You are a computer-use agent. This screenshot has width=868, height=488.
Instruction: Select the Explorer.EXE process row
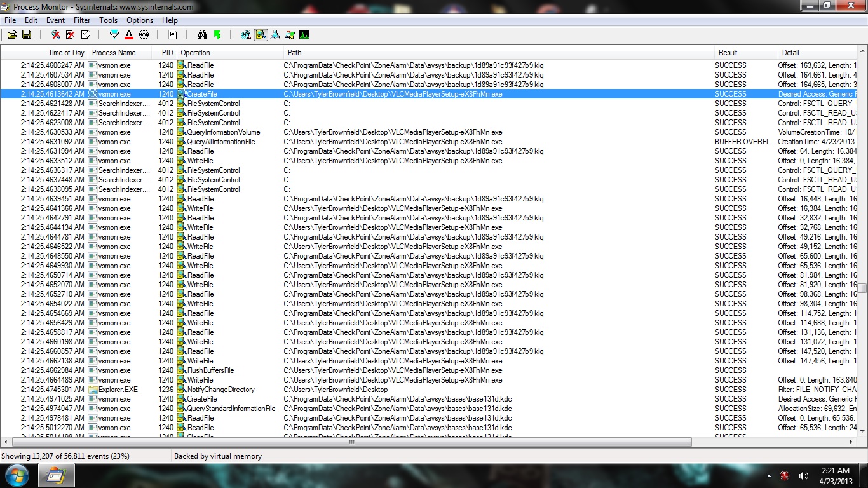(x=429, y=390)
